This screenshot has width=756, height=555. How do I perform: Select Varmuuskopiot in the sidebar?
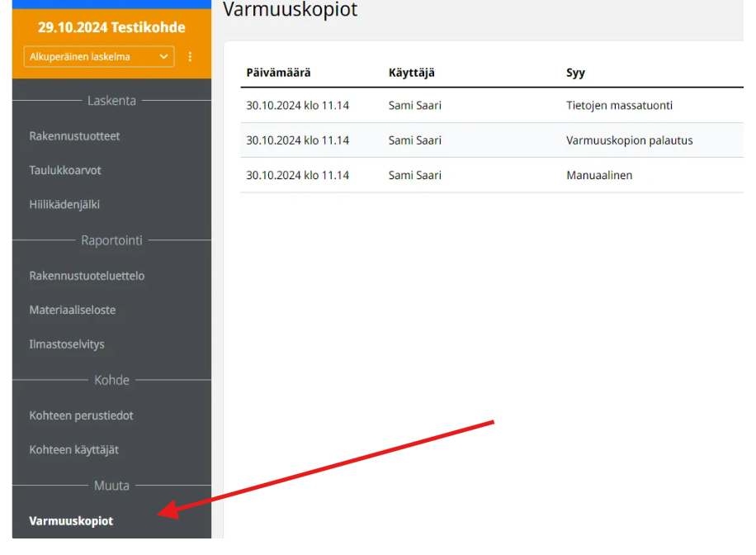click(x=71, y=521)
